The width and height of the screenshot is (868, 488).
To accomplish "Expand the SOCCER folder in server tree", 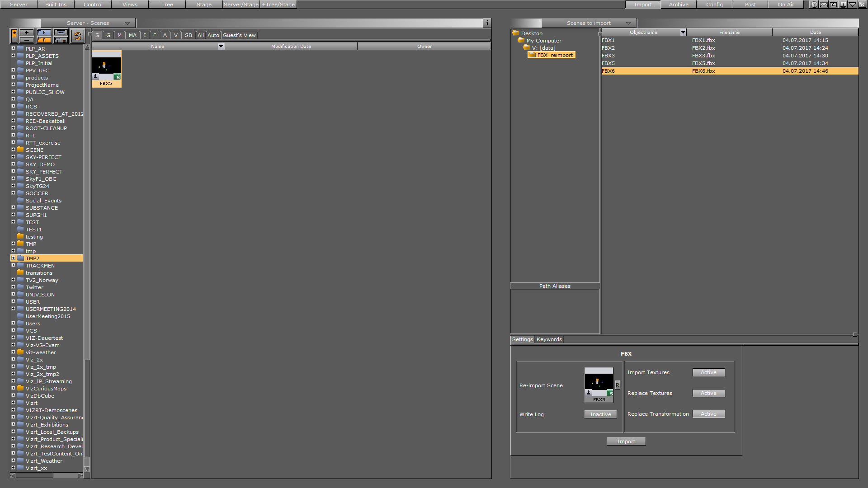I will tap(13, 193).
